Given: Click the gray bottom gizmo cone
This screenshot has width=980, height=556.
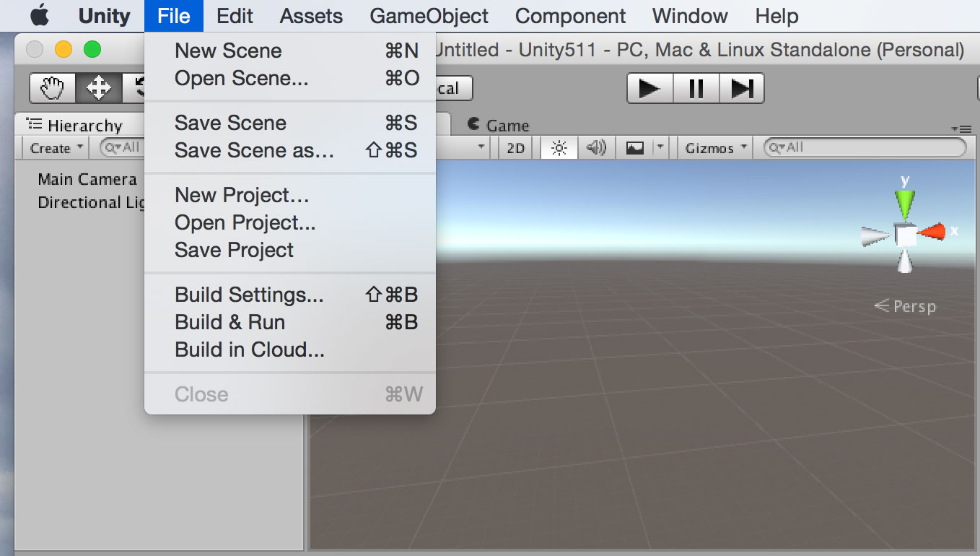Looking at the screenshot, I should point(905,261).
